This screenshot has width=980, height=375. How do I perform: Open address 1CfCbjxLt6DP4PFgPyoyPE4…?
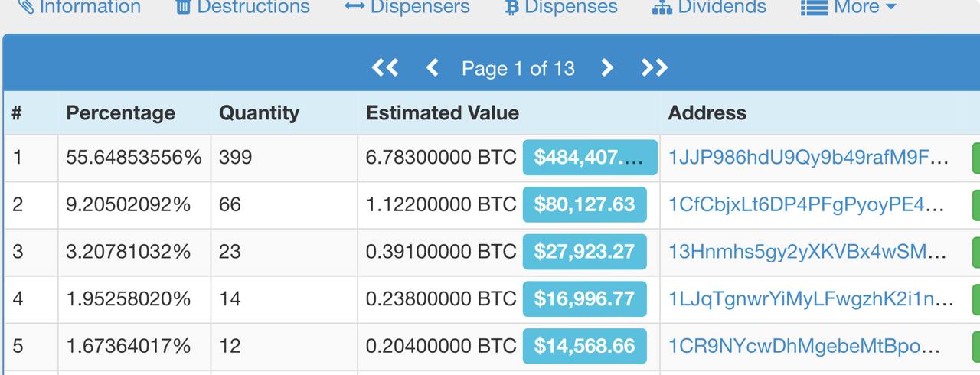pyautogui.click(x=808, y=204)
